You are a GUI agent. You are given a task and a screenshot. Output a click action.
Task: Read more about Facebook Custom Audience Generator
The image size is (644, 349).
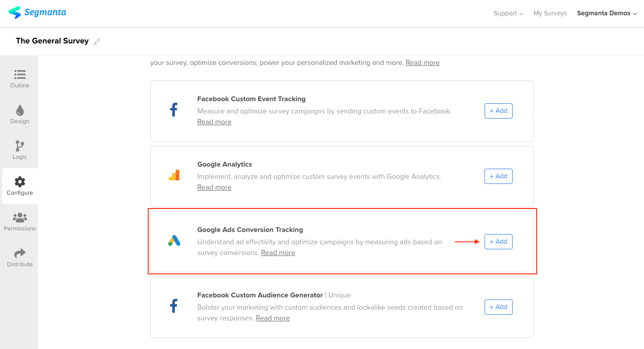(273, 318)
